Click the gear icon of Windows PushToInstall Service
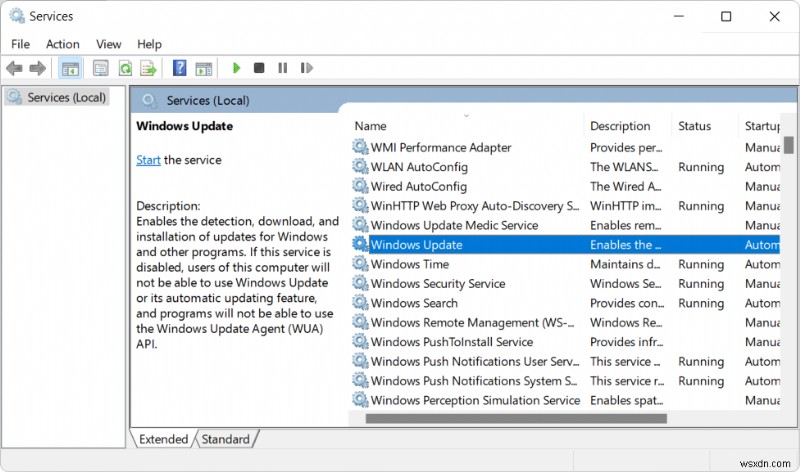This screenshot has height=472, width=800. click(x=360, y=341)
